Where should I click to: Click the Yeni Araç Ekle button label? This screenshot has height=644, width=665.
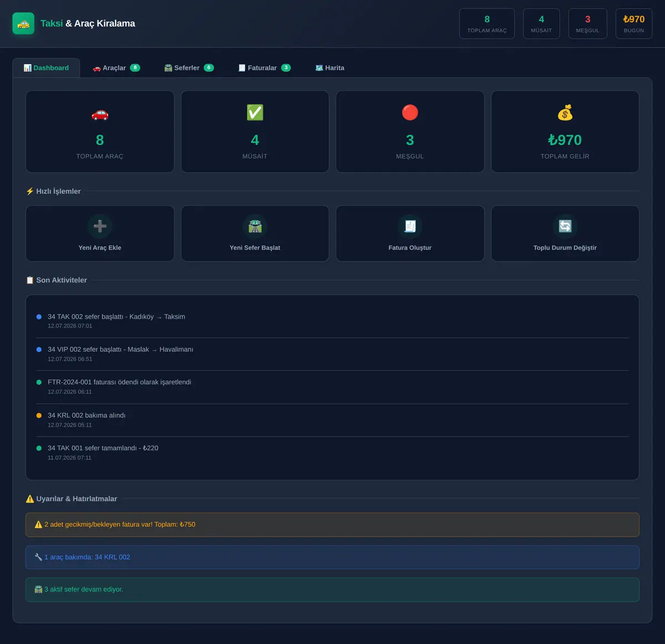point(100,248)
